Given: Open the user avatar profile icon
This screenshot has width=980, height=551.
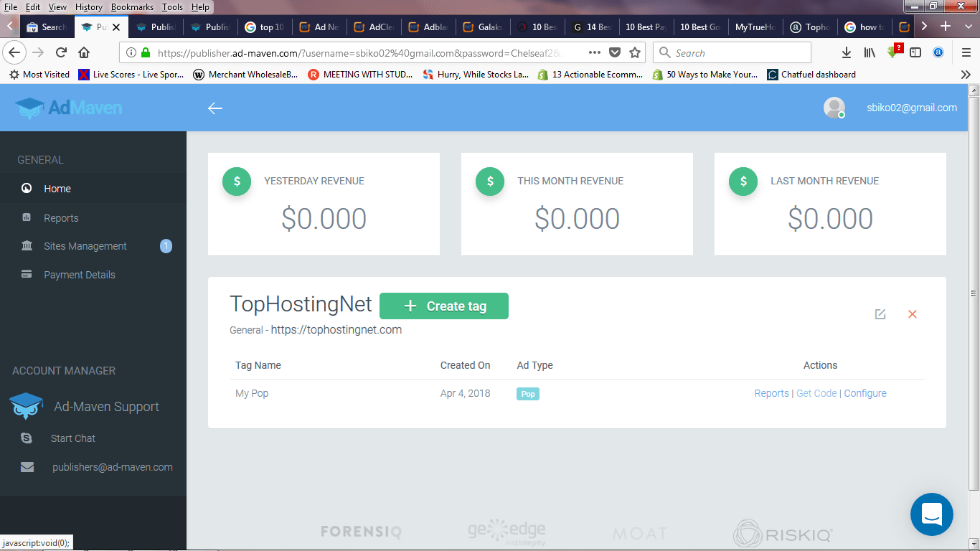Looking at the screenshot, I should pos(834,108).
